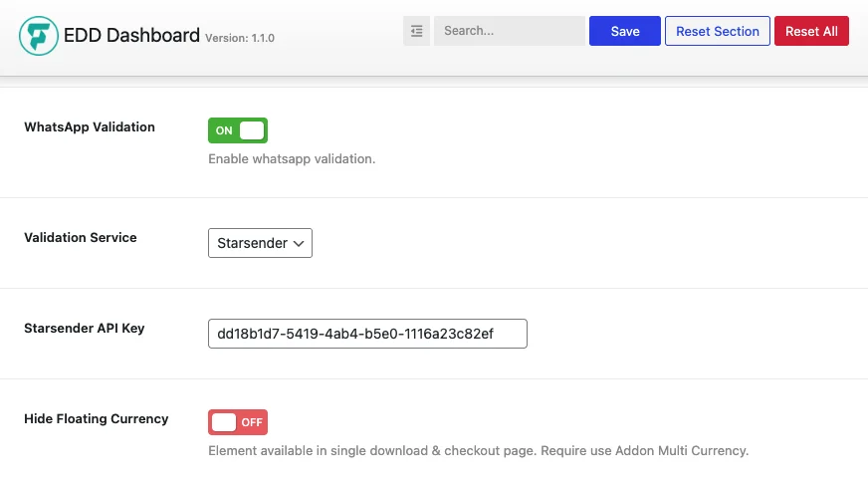Click the chevron arrow in Starsender select
The width and height of the screenshot is (868, 484).
(299, 244)
